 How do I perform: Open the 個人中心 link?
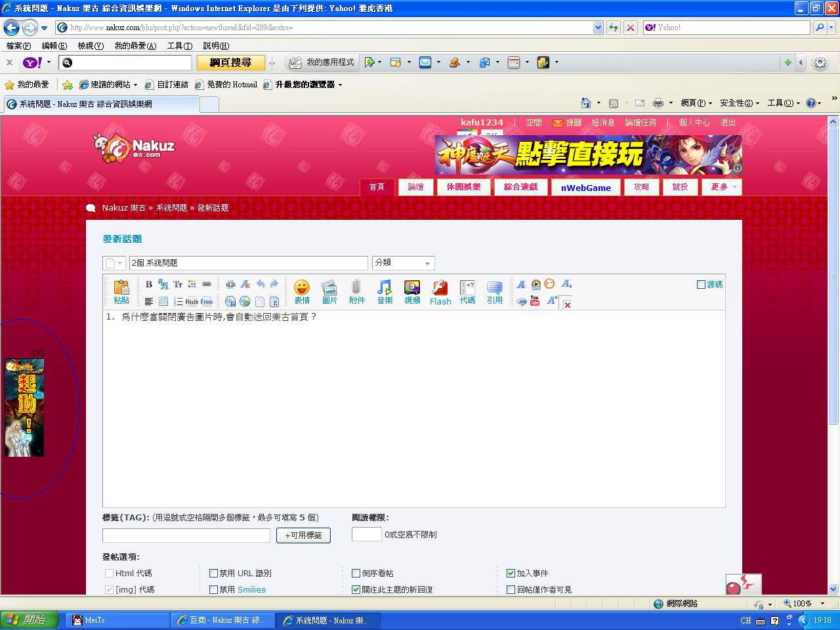point(694,123)
